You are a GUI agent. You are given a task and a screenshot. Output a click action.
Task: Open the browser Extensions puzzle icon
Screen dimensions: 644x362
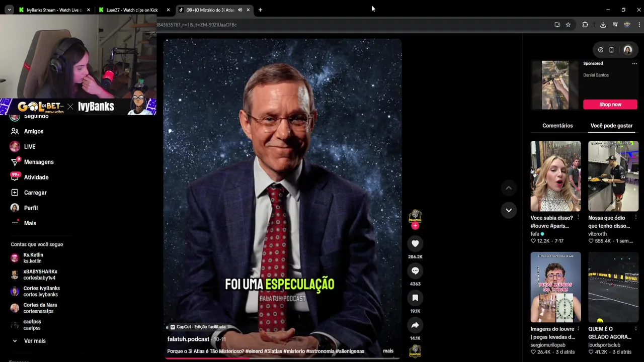pos(585,25)
